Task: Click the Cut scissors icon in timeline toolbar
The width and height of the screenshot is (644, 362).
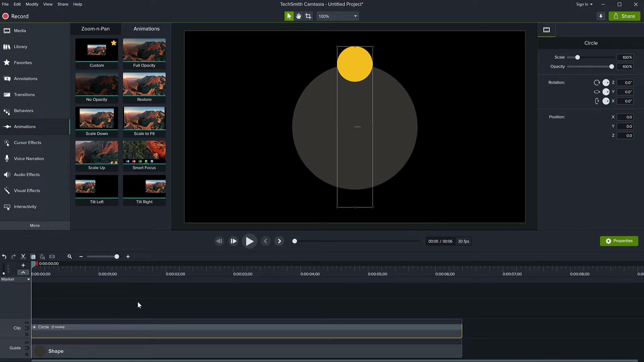Action: point(23,256)
